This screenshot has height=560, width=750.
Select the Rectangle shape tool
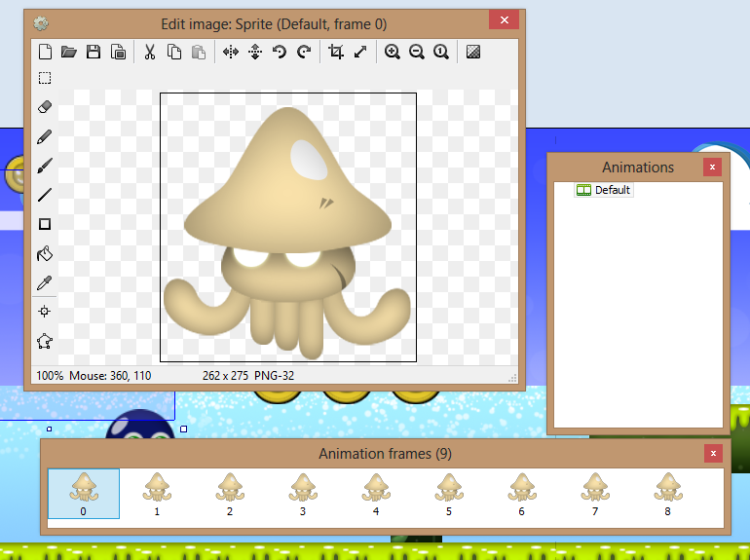click(45, 224)
